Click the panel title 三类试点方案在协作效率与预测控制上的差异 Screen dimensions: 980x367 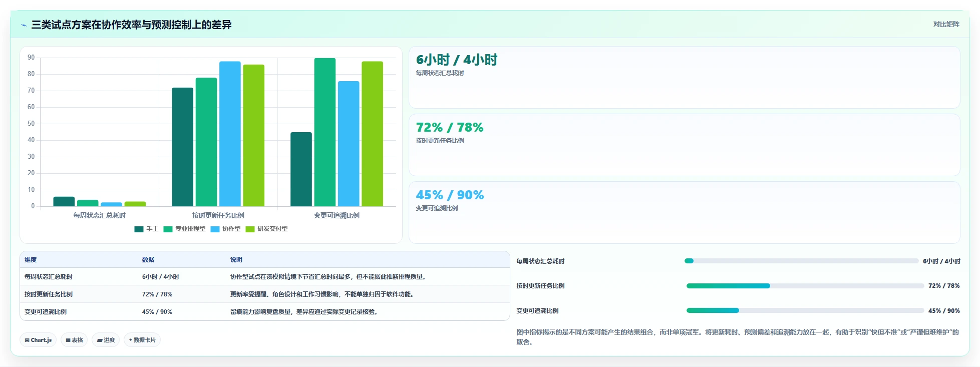132,25
